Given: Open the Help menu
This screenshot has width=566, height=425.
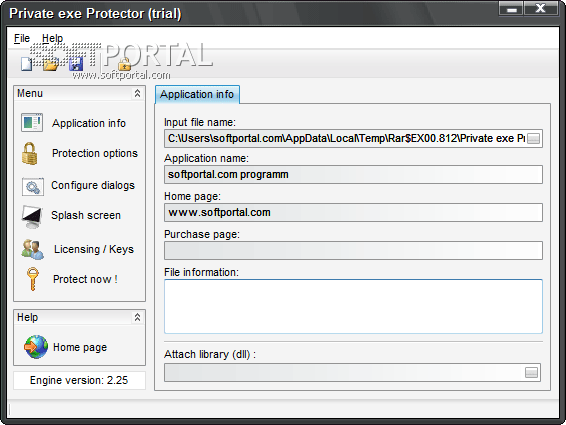Looking at the screenshot, I should (x=52, y=38).
